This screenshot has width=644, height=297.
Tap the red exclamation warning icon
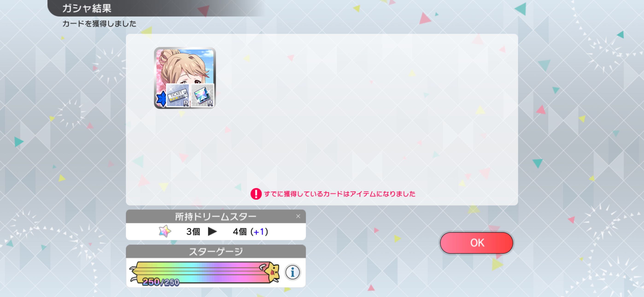[x=256, y=194]
